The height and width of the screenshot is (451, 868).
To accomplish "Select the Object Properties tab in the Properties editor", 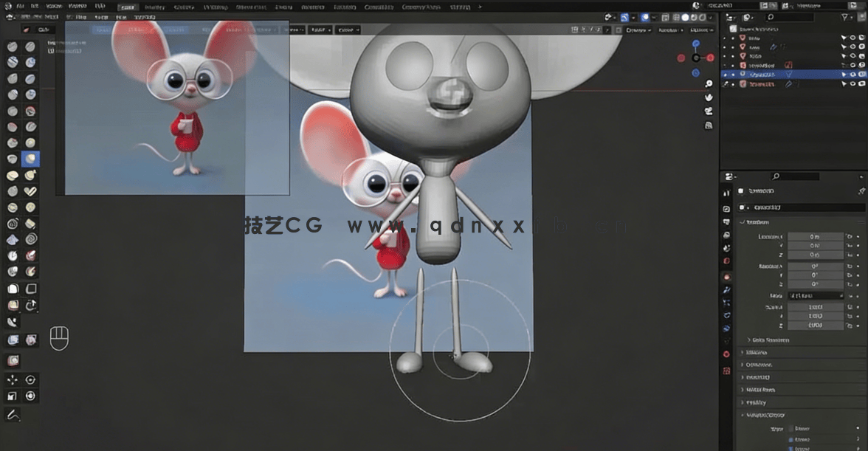I will (x=726, y=275).
